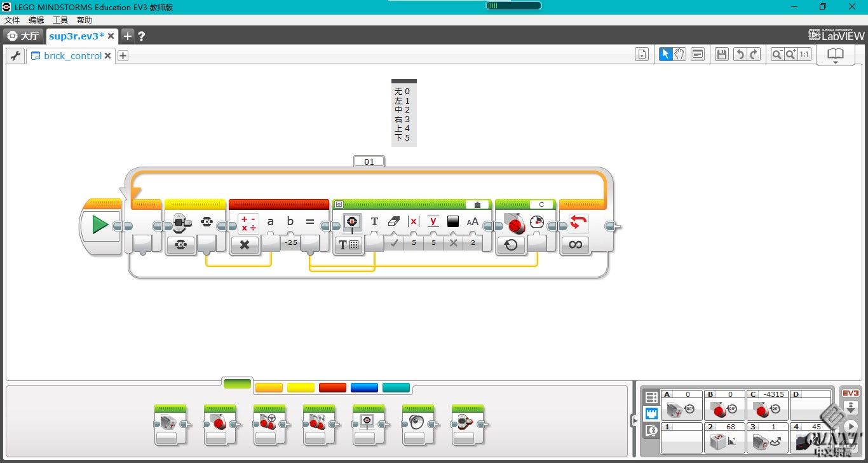Viewport: 868px width, 463px height.
Task: Select the green Action palette tab
Action: click(237, 384)
